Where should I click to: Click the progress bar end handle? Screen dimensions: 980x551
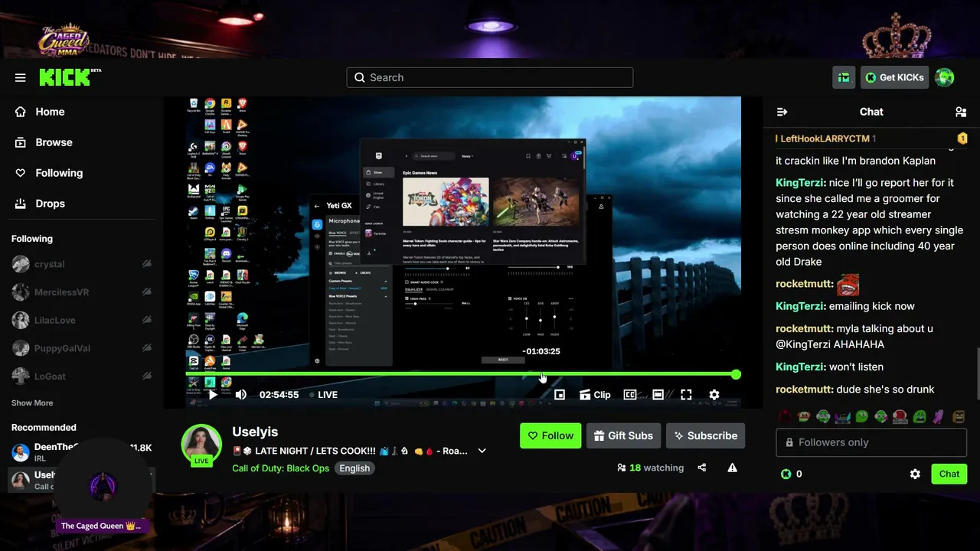(x=736, y=374)
